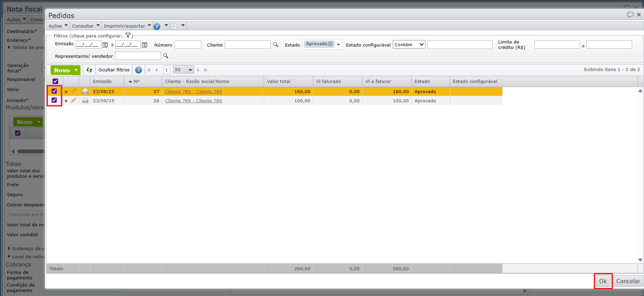Open the gear settings icon in Pedidos menu bar
This screenshot has height=296, width=644.
(x=174, y=26)
